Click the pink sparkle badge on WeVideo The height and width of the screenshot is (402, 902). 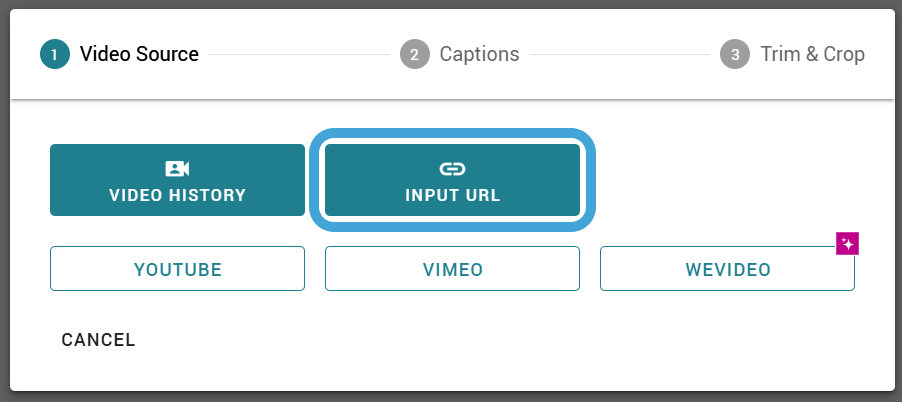847,244
